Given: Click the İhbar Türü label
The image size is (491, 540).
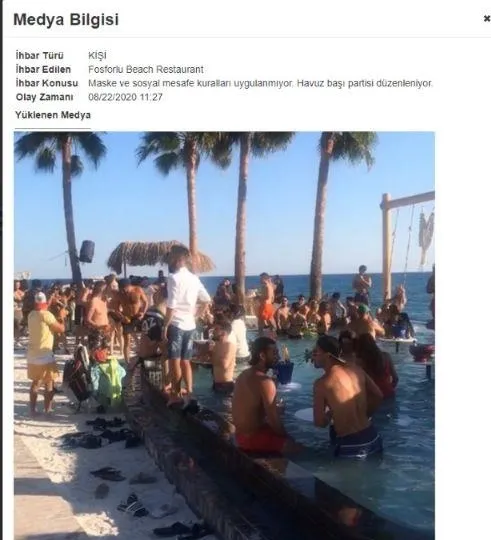Looking at the screenshot, I should (x=40, y=55).
